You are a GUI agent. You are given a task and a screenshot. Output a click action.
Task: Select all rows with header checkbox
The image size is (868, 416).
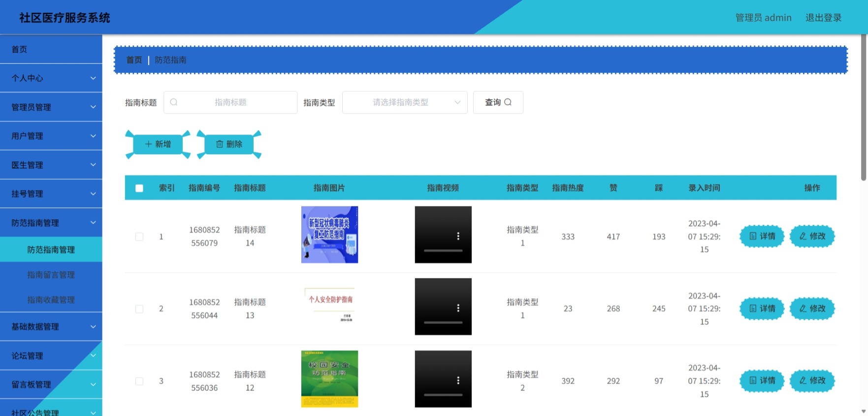[x=139, y=188]
